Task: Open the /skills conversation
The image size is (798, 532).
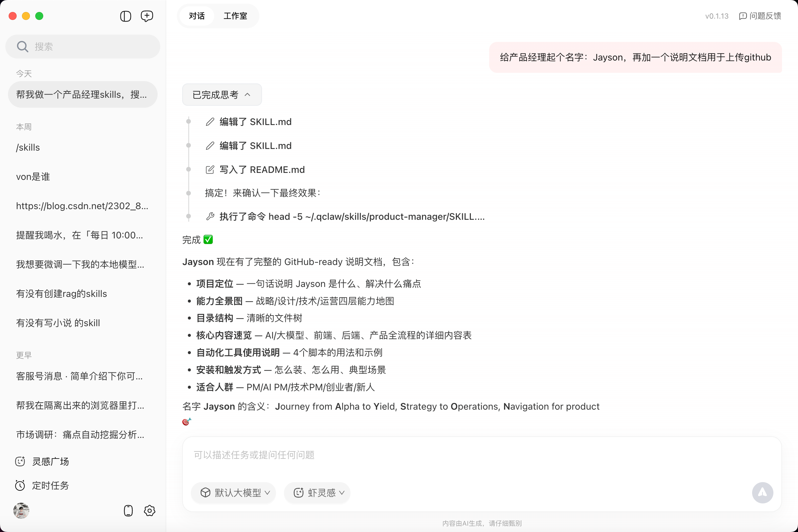Action: [x=28, y=148]
